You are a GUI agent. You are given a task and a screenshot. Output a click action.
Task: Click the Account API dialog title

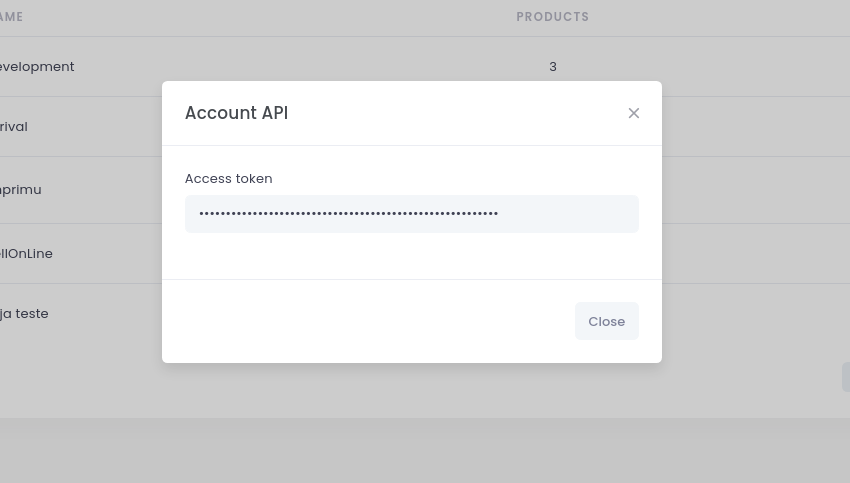(x=236, y=113)
